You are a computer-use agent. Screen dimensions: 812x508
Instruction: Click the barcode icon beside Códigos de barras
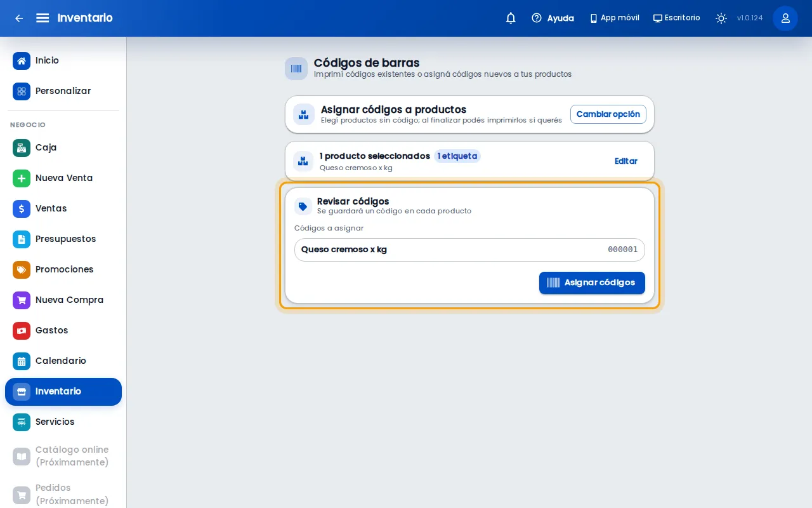tap(296, 69)
